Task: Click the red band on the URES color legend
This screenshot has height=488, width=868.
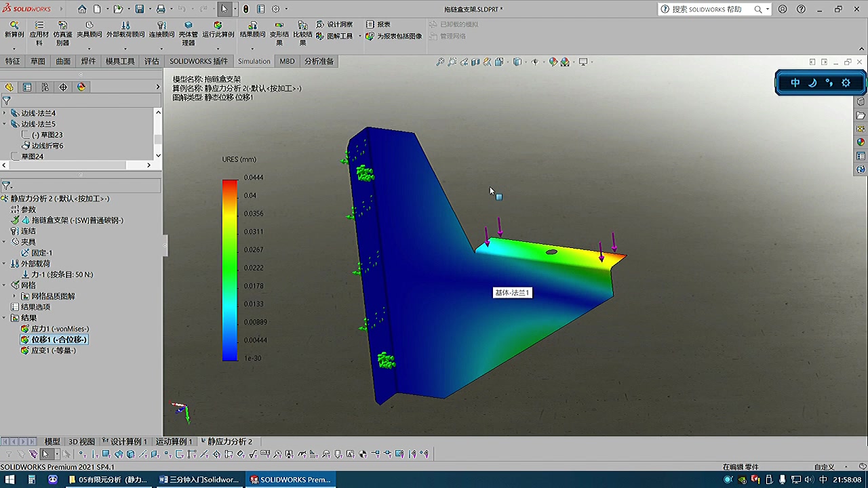Action: tap(229, 183)
